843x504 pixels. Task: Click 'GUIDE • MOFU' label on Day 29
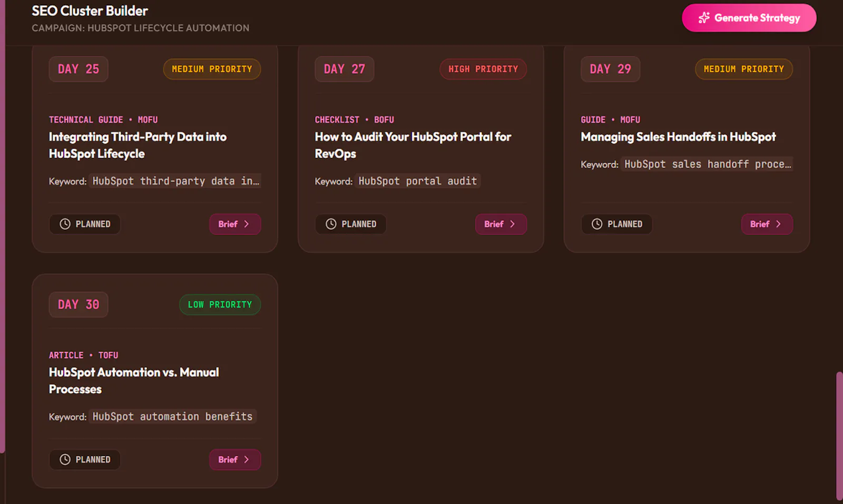point(611,120)
